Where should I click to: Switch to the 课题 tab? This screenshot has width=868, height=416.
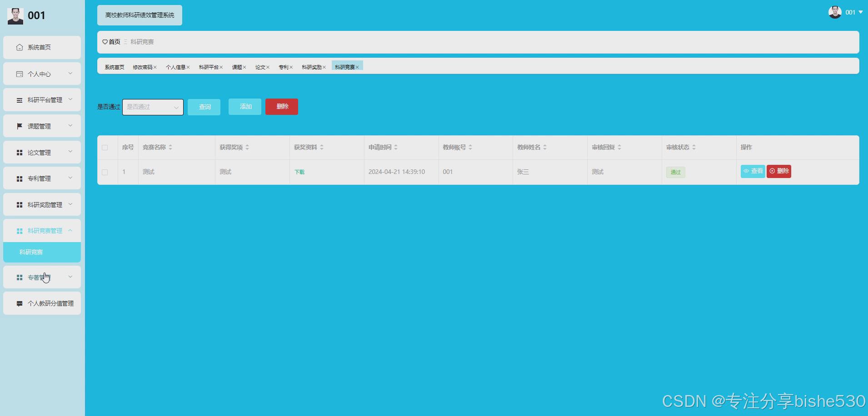coord(237,67)
